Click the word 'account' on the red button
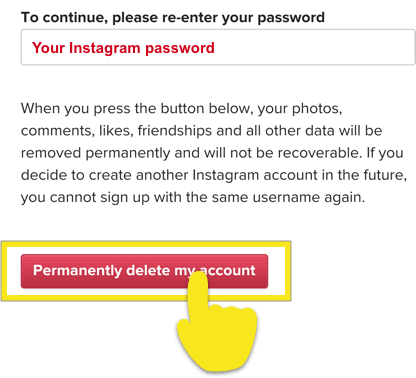416x378 pixels. pyautogui.click(x=229, y=271)
